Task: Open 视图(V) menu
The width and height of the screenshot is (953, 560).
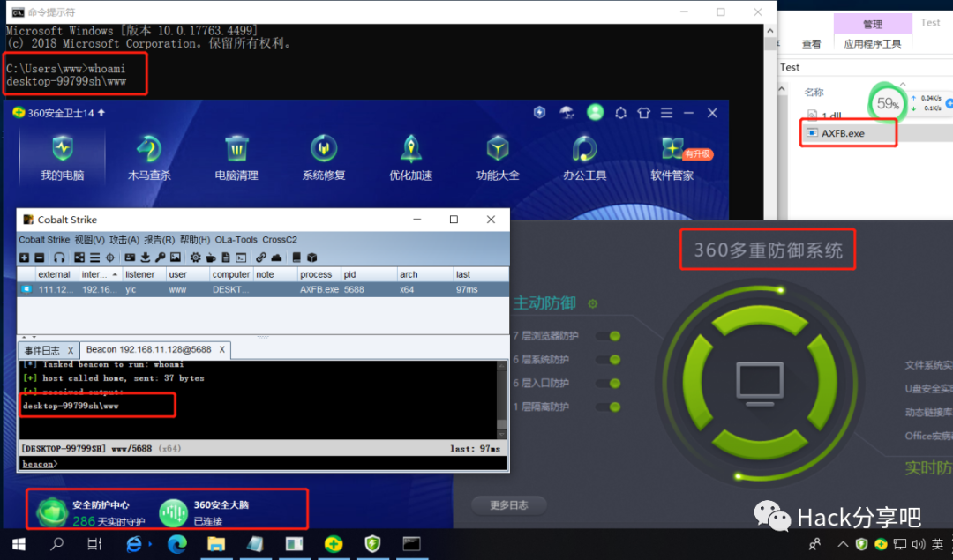Action: (89, 240)
